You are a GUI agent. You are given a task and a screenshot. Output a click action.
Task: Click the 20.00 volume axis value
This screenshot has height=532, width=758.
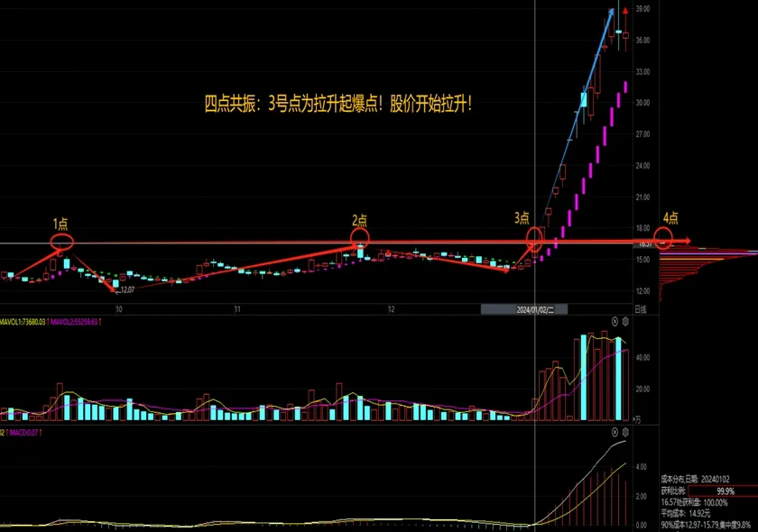pos(642,389)
